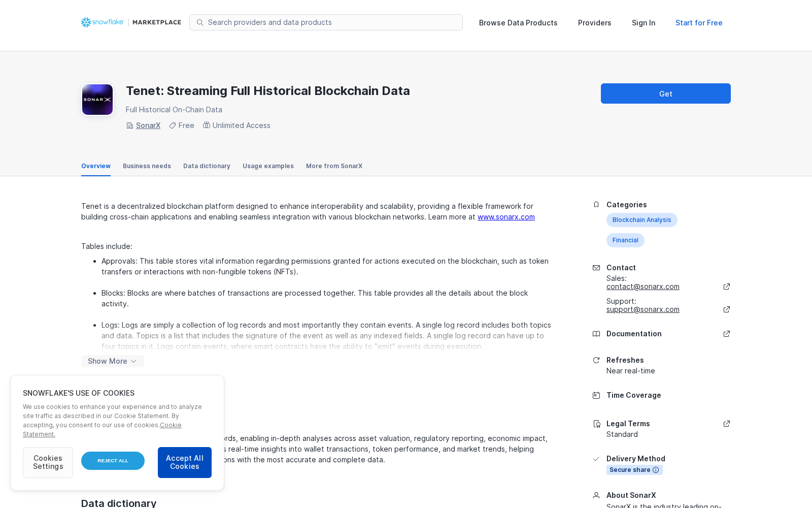
Task: Click the About SonarX person icon
Action: pos(596,495)
